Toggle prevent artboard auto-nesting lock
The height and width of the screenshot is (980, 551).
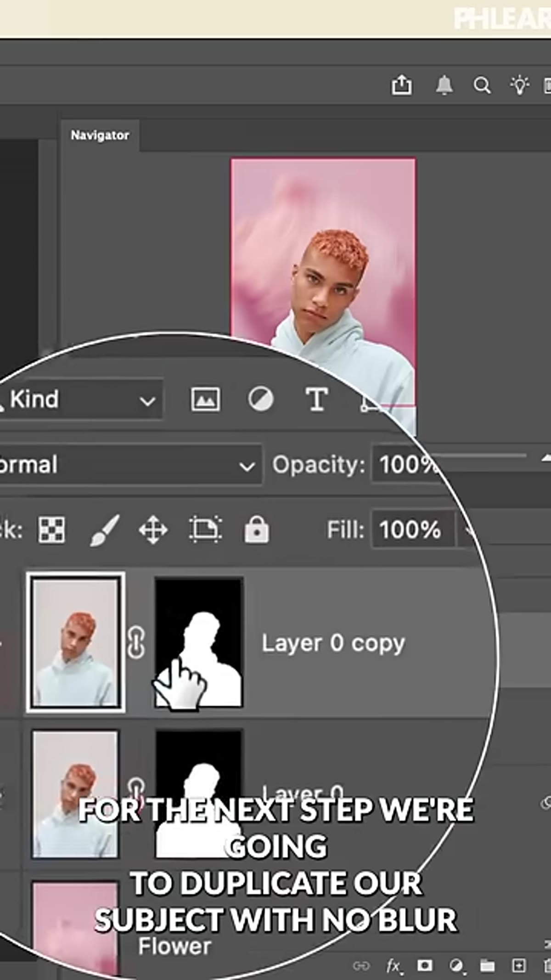[205, 529]
